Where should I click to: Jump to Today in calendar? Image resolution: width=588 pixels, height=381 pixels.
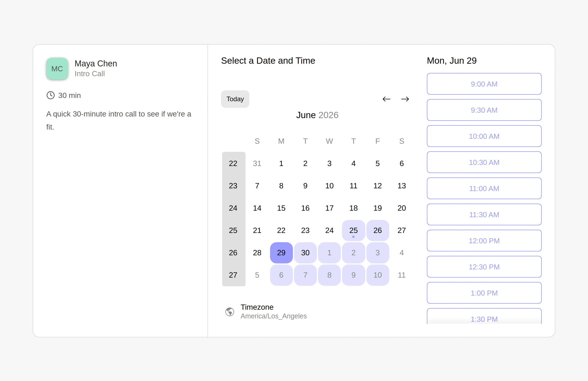pyautogui.click(x=235, y=99)
